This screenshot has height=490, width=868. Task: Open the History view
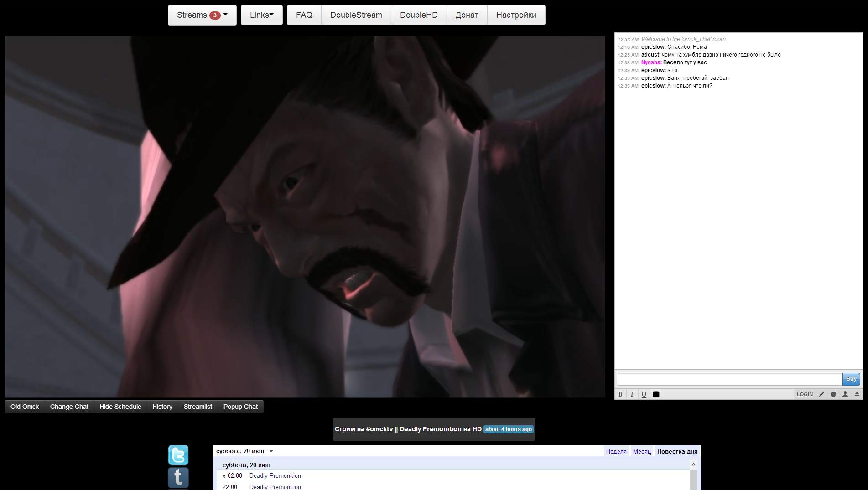coord(162,407)
